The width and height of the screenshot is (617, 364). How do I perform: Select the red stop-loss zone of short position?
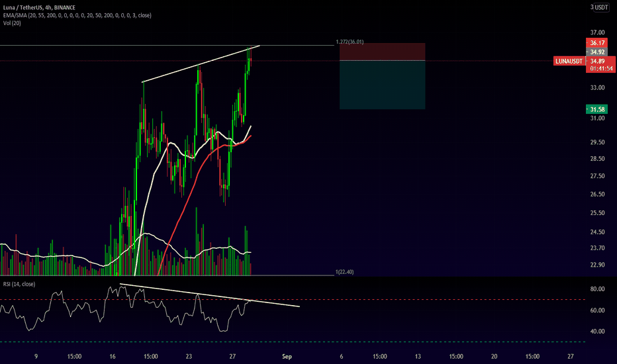(x=382, y=52)
